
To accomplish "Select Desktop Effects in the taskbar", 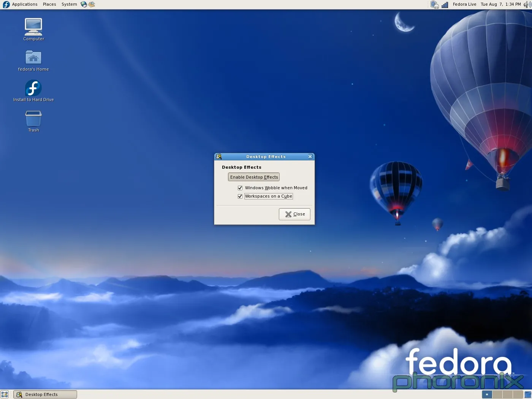I will click(45, 394).
